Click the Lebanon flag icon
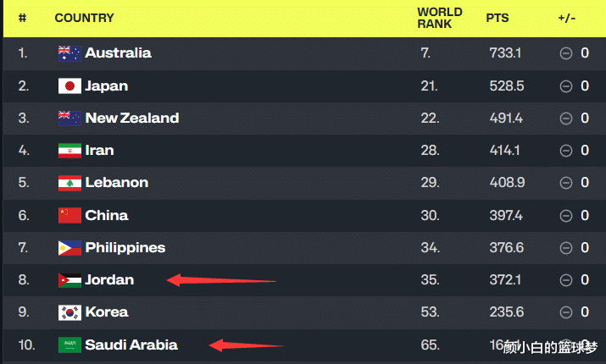 pyautogui.click(x=69, y=183)
